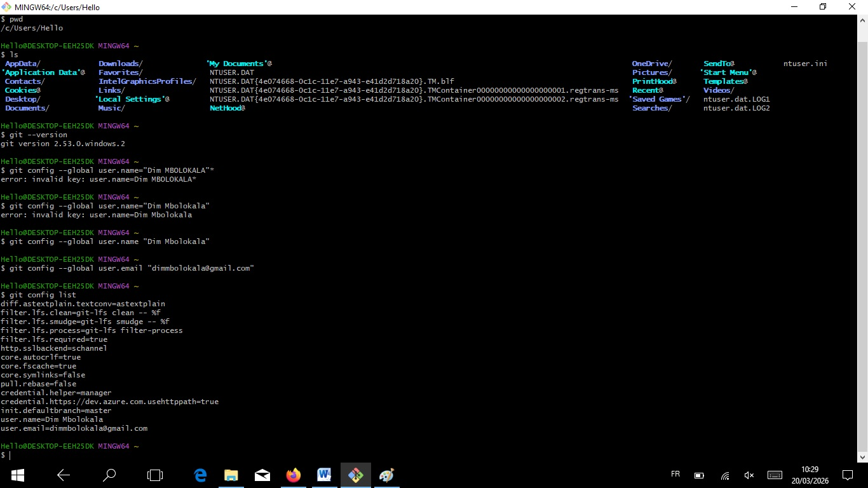Click the Back arrow on the taskbar
Image resolution: width=868 pixels, height=488 pixels.
(x=62, y=475)
